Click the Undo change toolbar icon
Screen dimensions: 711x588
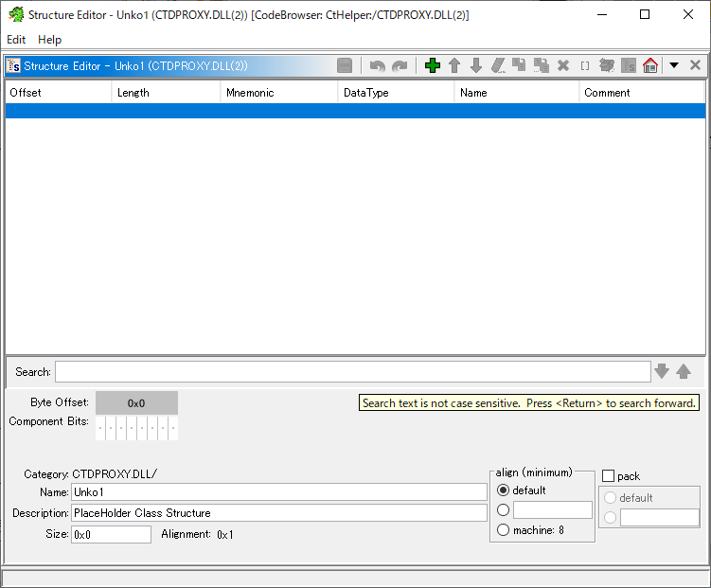click(377, 66)
